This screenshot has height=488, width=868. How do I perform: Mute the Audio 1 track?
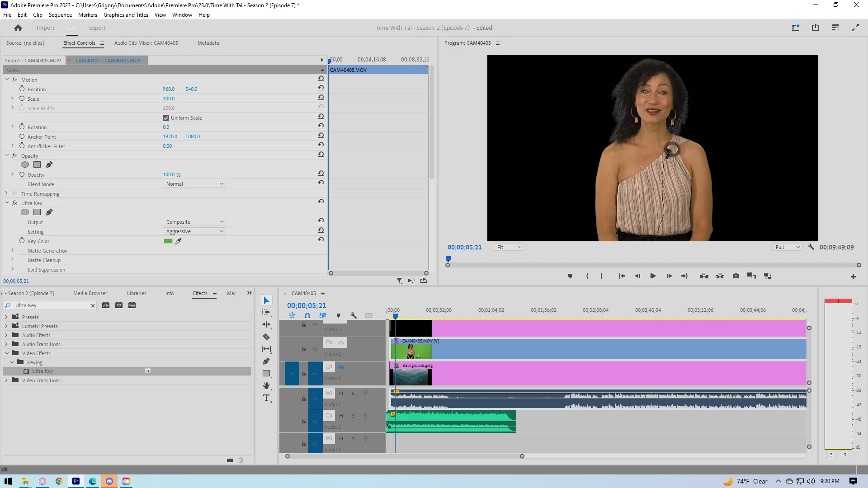point(341,393)
